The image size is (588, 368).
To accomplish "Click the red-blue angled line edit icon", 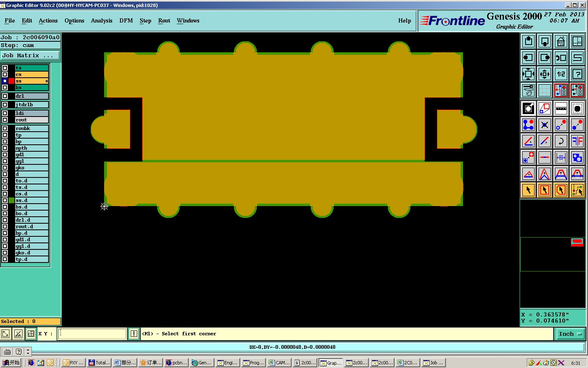I will pos(545,141).
